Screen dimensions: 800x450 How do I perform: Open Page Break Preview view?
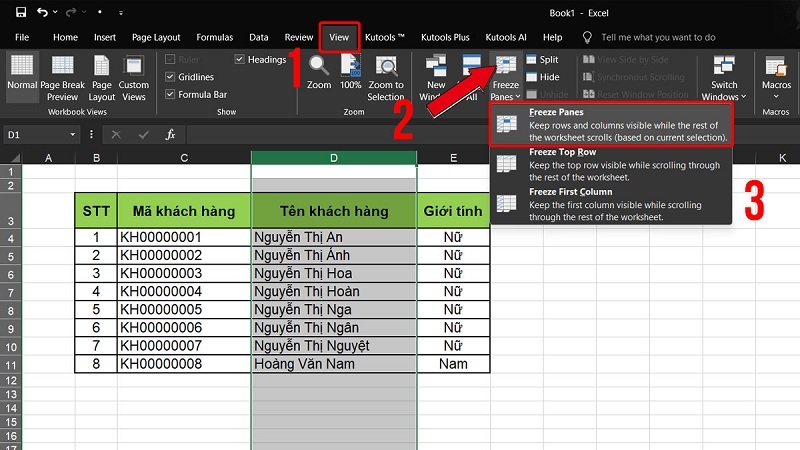point(62,78)
